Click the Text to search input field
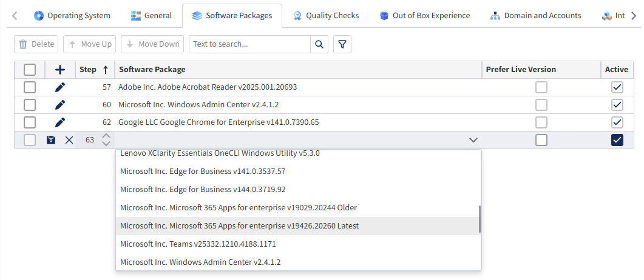Image resolution: width=644 pixels, height=280 pixels. tap(249, 44)
